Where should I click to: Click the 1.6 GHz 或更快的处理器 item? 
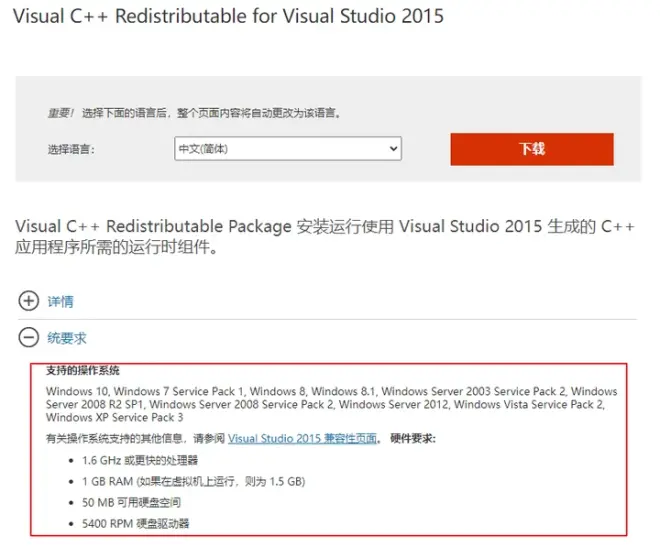pyautogui.click(x=140, y=460)
